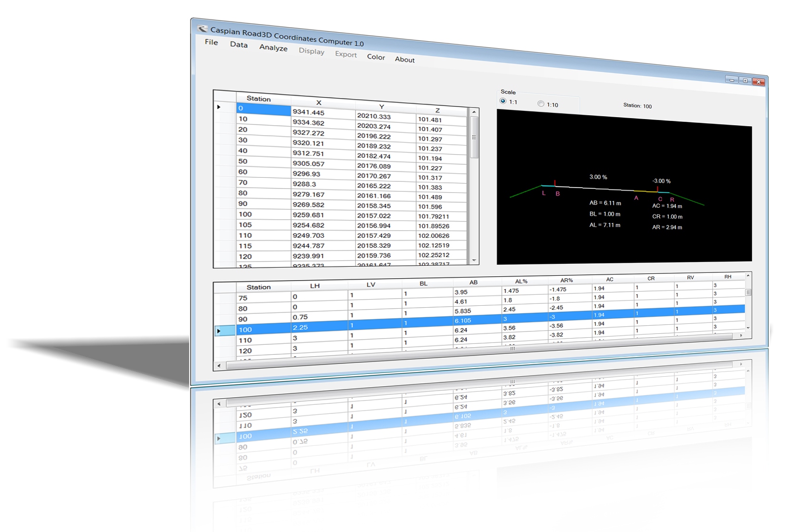Open the About menu

(405, 60)
